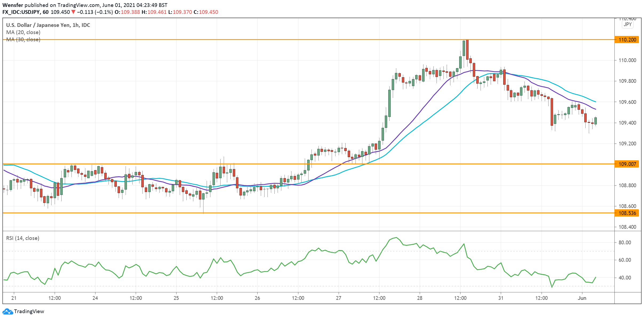This screenshot has width=644, height=319.
Task: Select the MA (20, close) indicator label
Action: (23, 32)
